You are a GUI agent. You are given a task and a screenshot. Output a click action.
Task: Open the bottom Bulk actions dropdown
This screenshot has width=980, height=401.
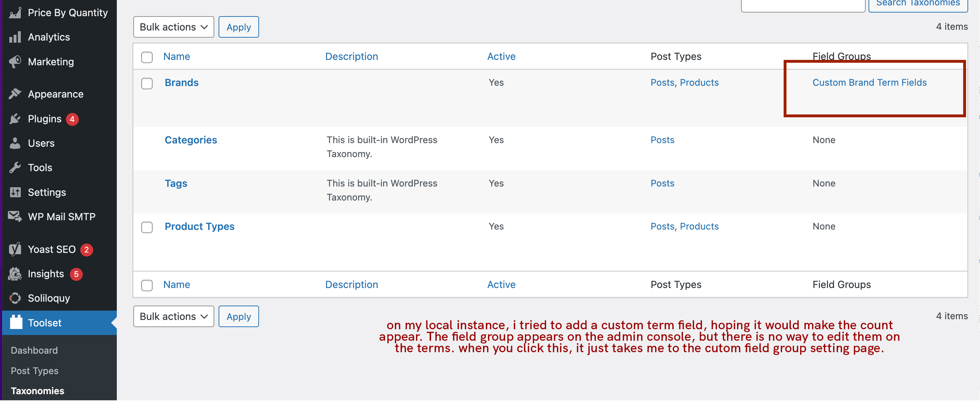[173, 316]
